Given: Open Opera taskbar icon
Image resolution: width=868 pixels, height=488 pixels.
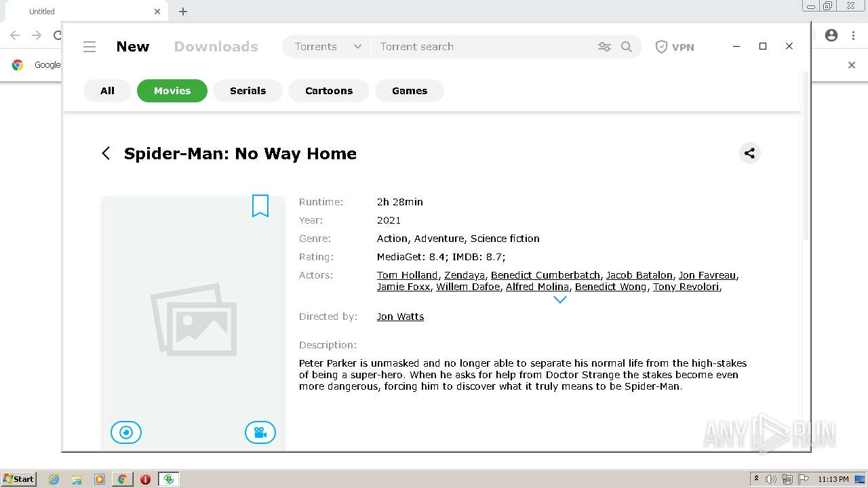Looking at the screenshot, I should pos(145,479).
